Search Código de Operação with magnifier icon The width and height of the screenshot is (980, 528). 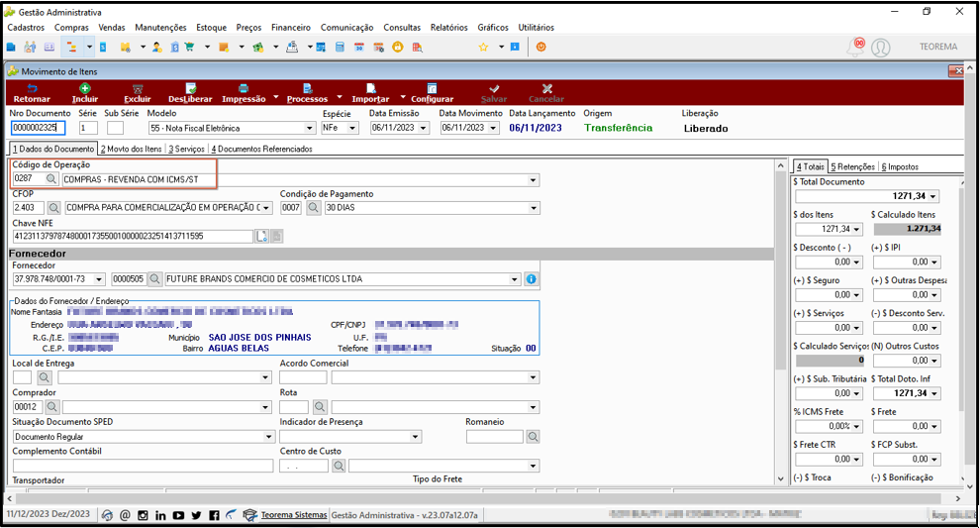(51, 179)
